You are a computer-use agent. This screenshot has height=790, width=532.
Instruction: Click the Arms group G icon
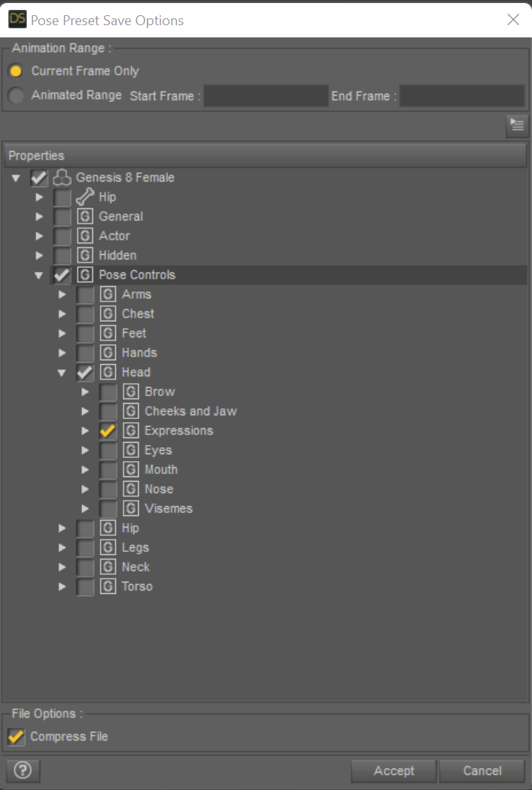pos(108,294)
